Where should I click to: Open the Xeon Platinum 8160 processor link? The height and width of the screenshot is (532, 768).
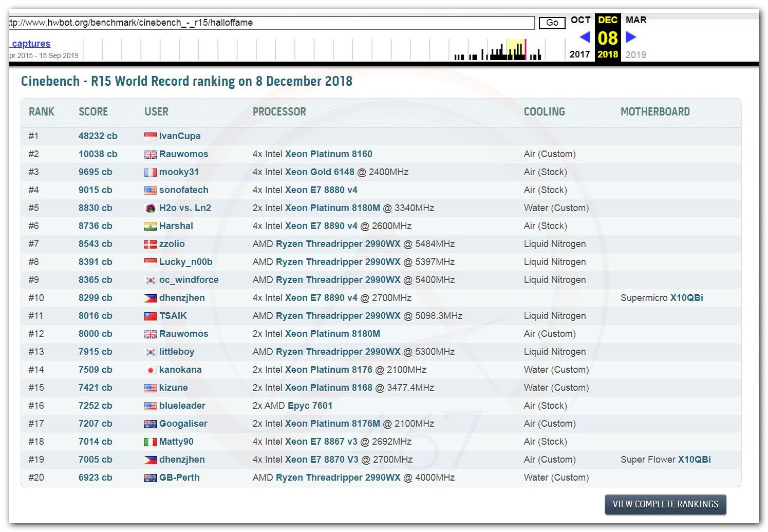point(328,154)
